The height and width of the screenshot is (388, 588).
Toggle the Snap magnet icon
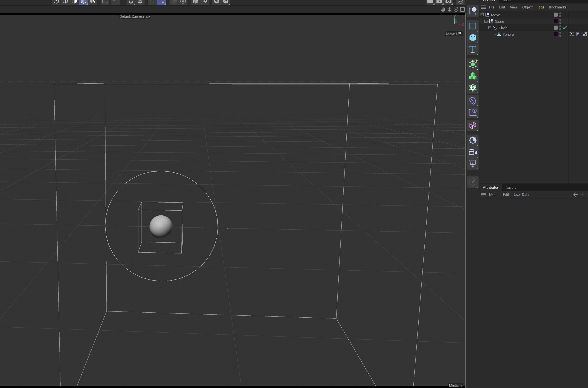click(131, 2)
